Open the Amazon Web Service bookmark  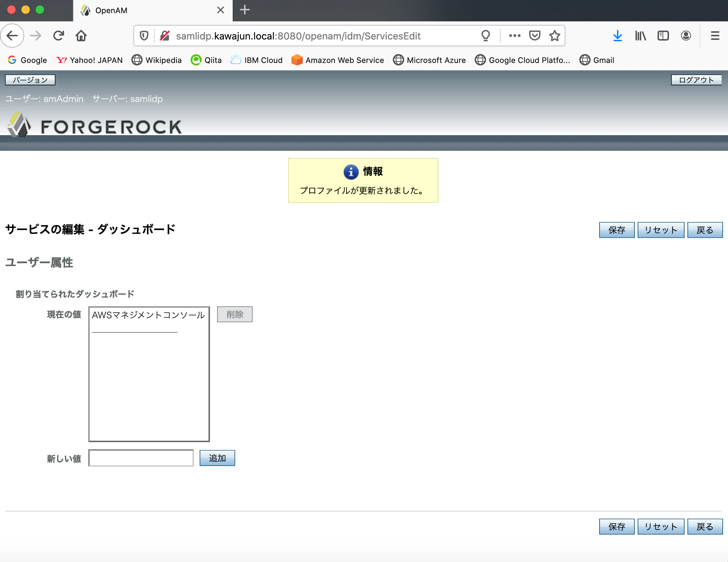click(337, 60)
